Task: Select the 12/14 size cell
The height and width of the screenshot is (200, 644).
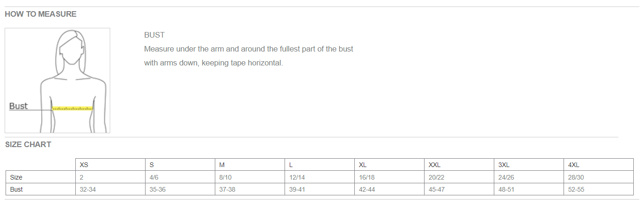Action: 319,177
